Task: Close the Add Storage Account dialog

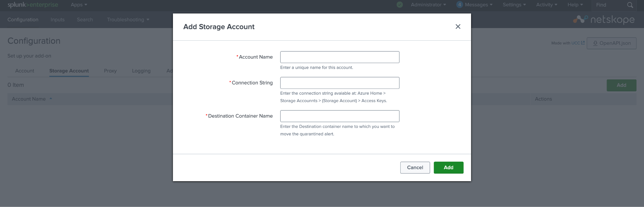Action: pyautogui.click(x=458, y=27)
